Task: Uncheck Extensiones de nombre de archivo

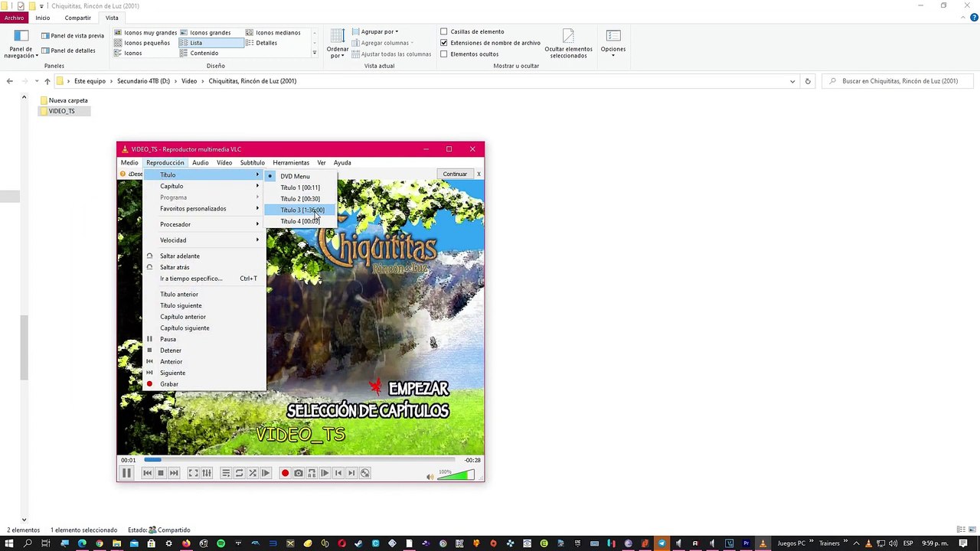Action: point(444,43)
